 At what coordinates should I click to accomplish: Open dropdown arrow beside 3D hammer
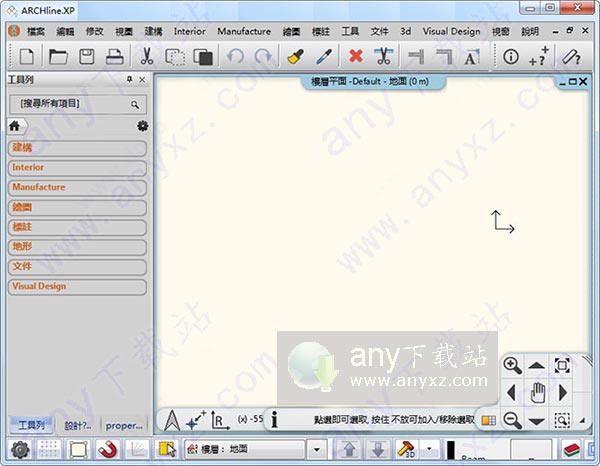429,449
